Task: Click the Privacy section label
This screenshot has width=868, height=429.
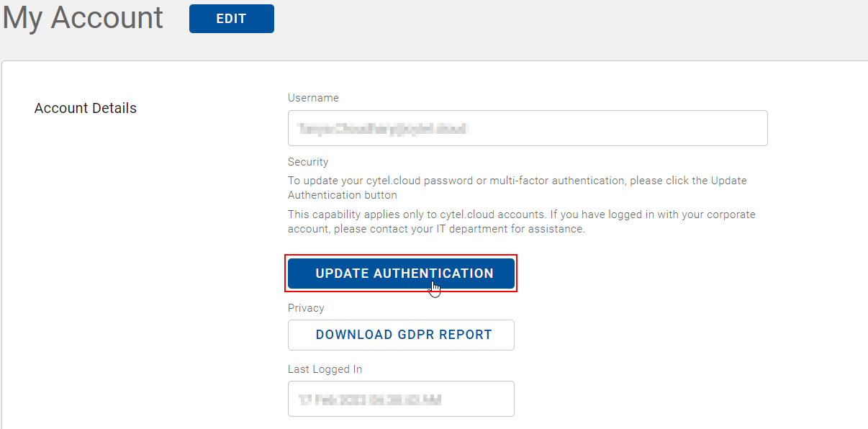Action: [x=305, y=307]
